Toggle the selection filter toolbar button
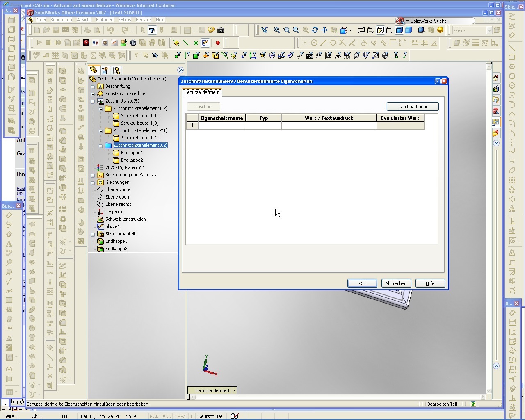The width and height of the screenshot is (525, 420). point(152,30)
